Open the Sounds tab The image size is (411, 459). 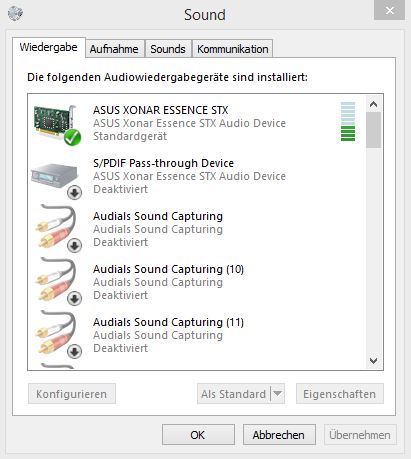pyautogui.click(x=168, y=49)
